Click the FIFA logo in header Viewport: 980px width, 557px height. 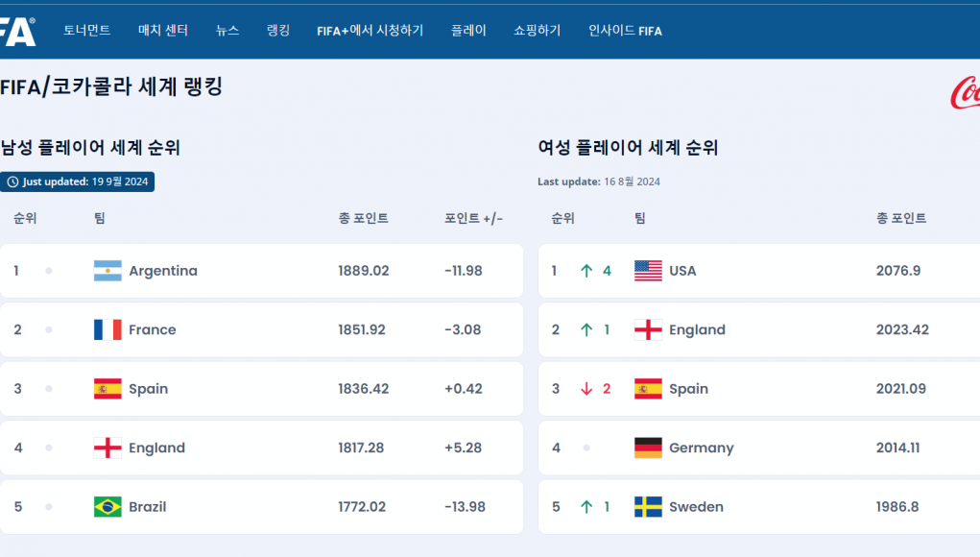pyautogui.click(x=17, y=31)
